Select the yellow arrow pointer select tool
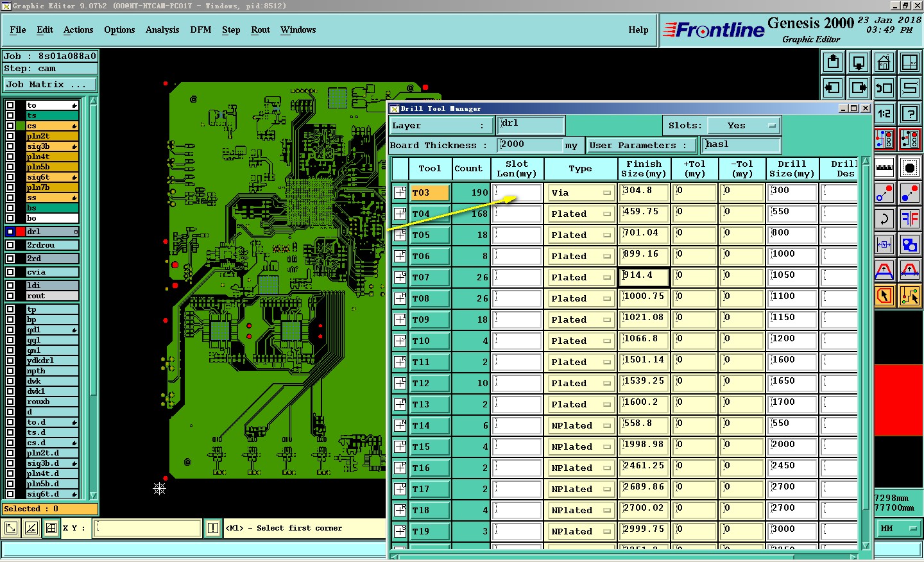 click(x=884, y=296)
